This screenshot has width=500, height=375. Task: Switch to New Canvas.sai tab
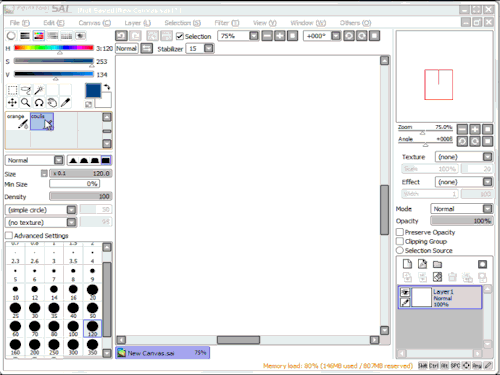pos(163,353)
